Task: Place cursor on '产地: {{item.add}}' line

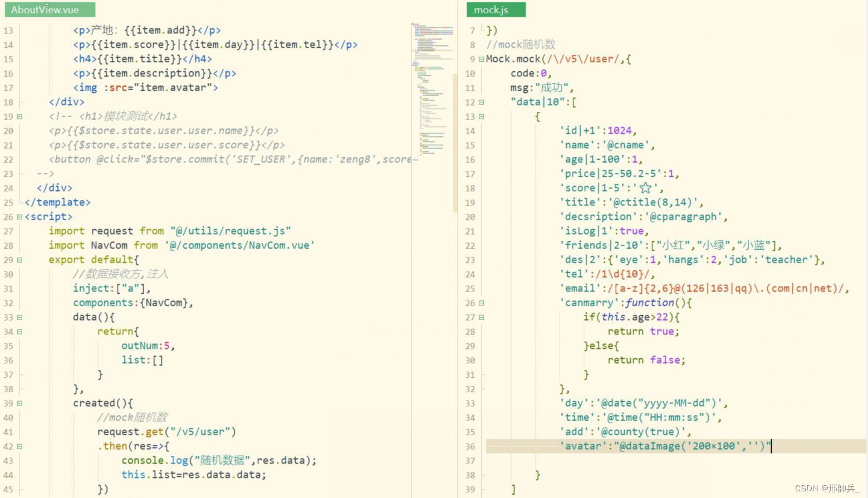Action: coord(147,30)
